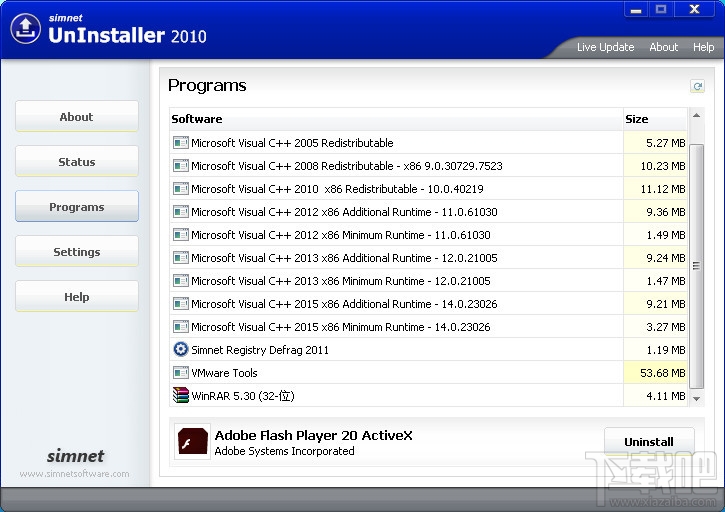Select Visual C++ 2012 x86 Additional Runtime
The width and height of the screenshot is (725, 512).
coord(428,212)
